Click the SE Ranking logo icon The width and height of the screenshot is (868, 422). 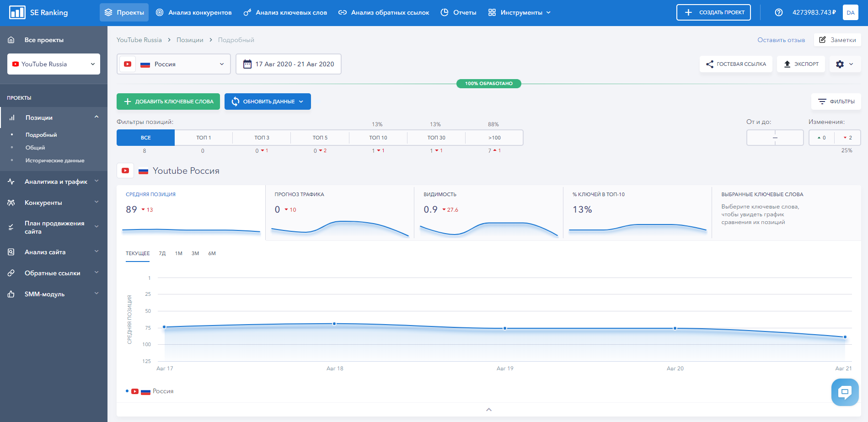point(17,12)
